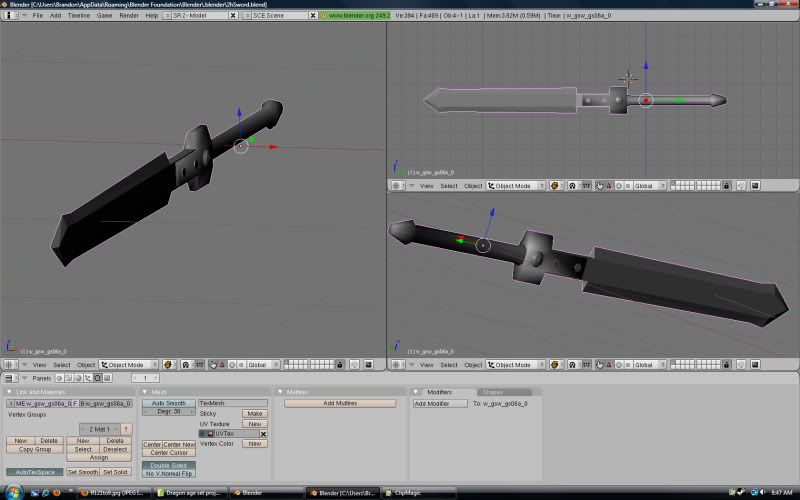Click the Set Solid button
800x500 pixels.
115,472
